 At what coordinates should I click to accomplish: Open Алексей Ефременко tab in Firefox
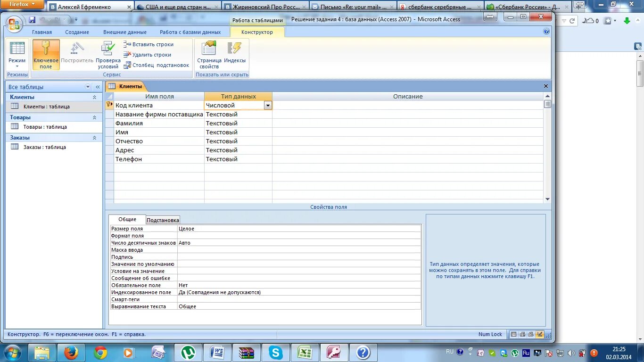(90, 7)
